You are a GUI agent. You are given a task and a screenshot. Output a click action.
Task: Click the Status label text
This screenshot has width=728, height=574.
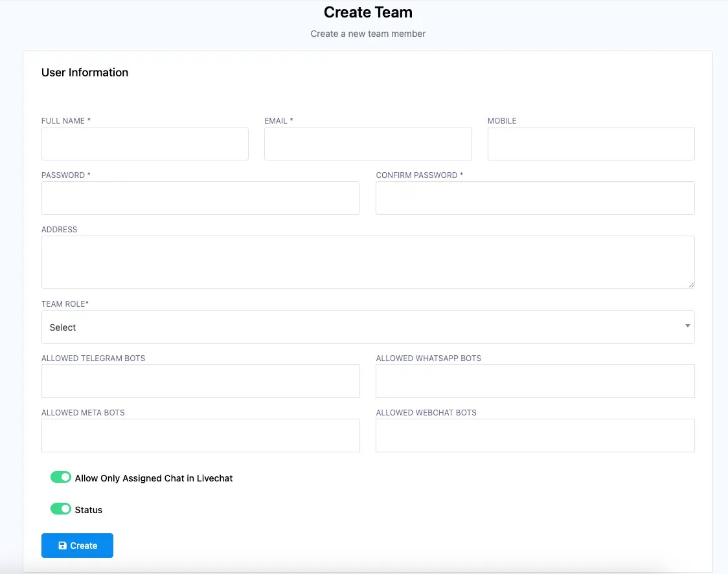click(x=89, y=510)
